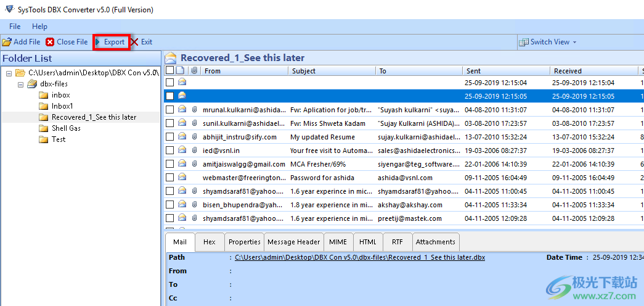The image size is (644, 306).
Task: Click the envelope icon of mrunal.kulkarni row
Action: pyautogui.click(x=182, y=109)
